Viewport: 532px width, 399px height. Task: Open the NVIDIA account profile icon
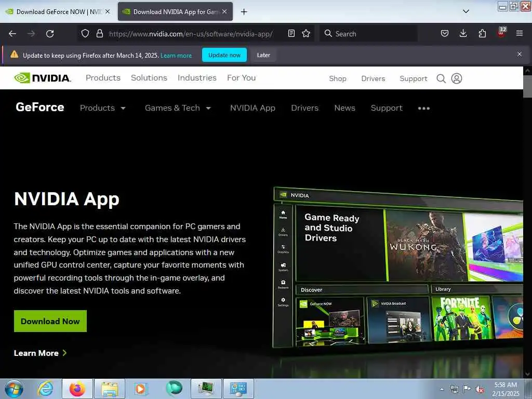click(x=456, y=78)
